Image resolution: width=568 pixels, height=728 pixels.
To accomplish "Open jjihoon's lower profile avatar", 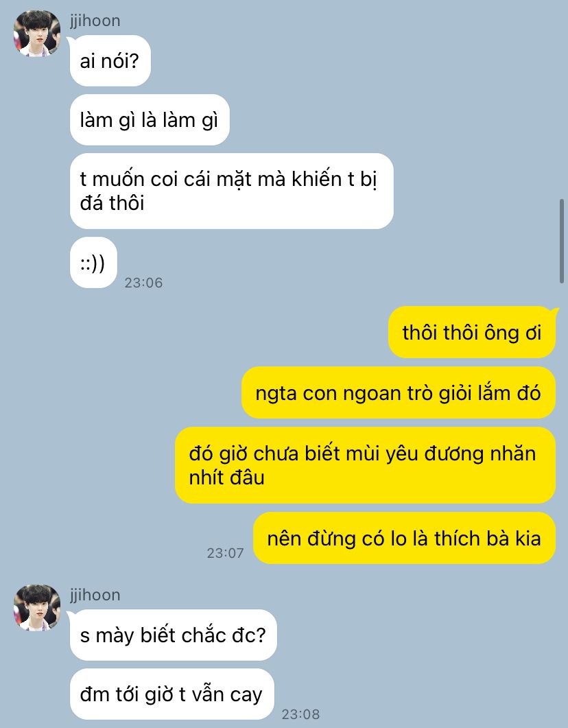I will [37, 608].
